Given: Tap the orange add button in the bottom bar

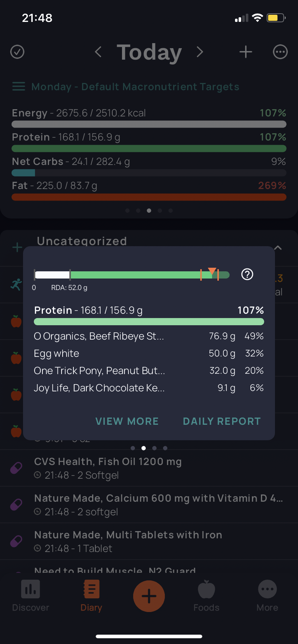Looking at the screenshot, I should pos(149,596).
